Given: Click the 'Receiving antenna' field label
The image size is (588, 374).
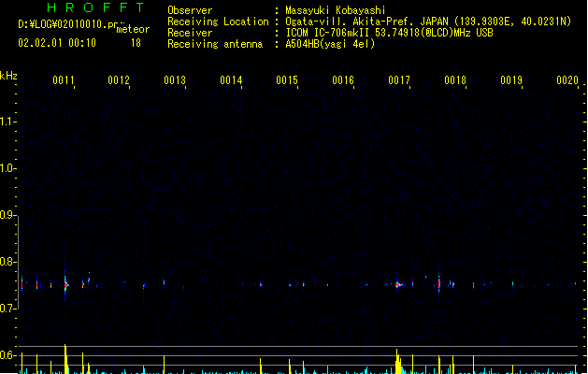Looking at the screenshot, I should pos(215,44).
